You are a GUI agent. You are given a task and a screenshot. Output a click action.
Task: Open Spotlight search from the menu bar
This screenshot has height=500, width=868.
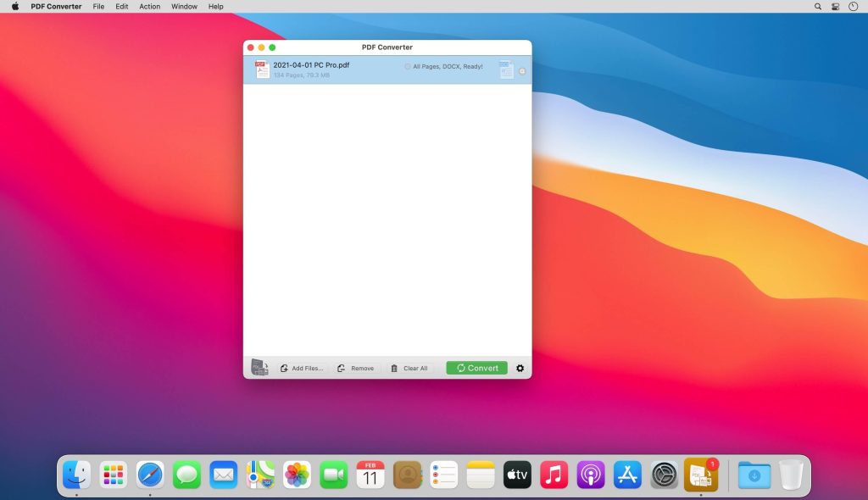tap(817, 6)
